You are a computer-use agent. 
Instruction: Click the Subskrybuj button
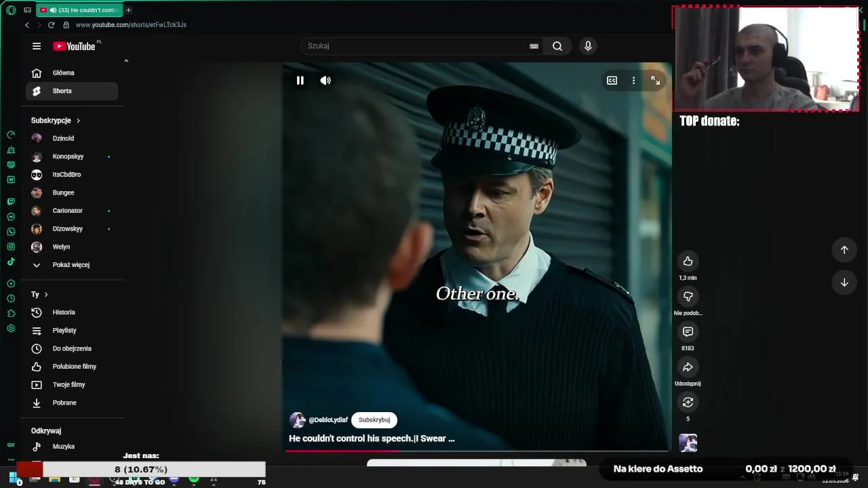point(374,420)
